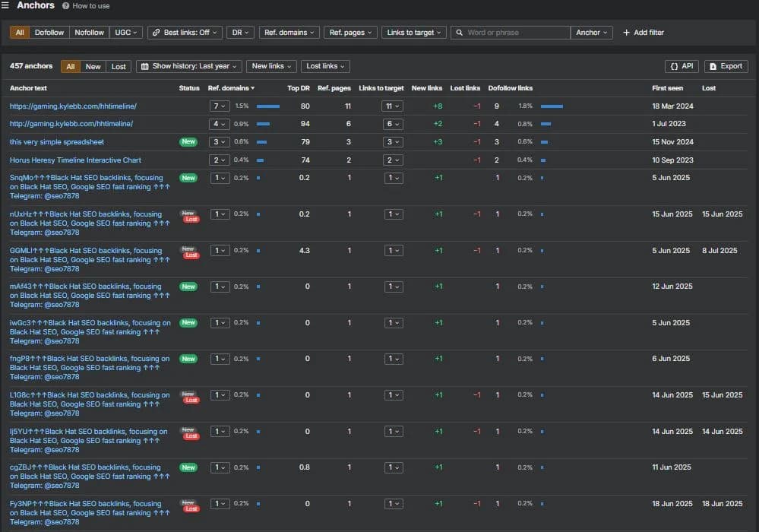The height and width of the screenshot is (532, 759).
Task: Show All anchors tab
Action: [71, 66]
